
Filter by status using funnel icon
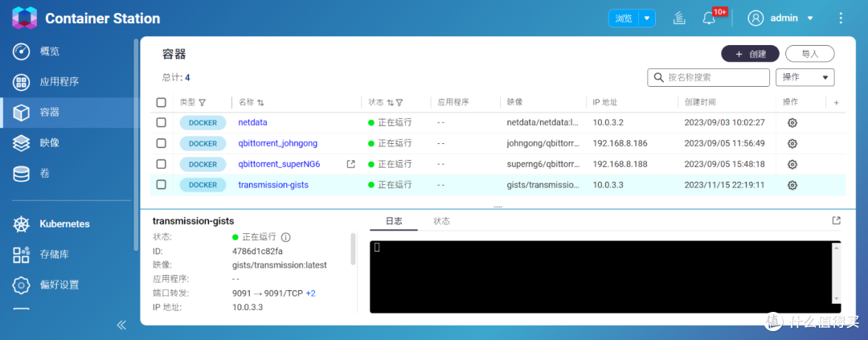tap(399, 102)
